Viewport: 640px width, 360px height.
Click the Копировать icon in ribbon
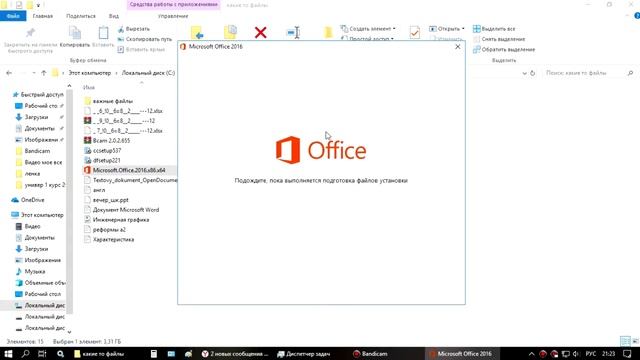(75, 33)
